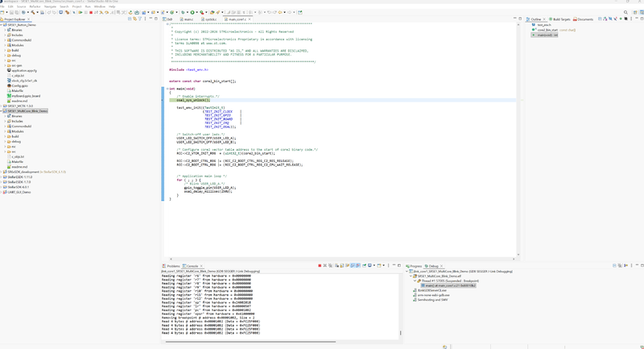Click Remove All Terminated Launches in Console toolbar
Image resolution: width=644 pixels, height=349 pixels.
click(x=330, y=265)
